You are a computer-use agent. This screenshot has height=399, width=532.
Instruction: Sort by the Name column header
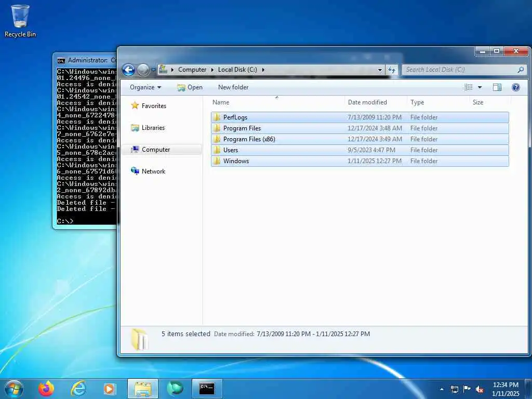277,102
